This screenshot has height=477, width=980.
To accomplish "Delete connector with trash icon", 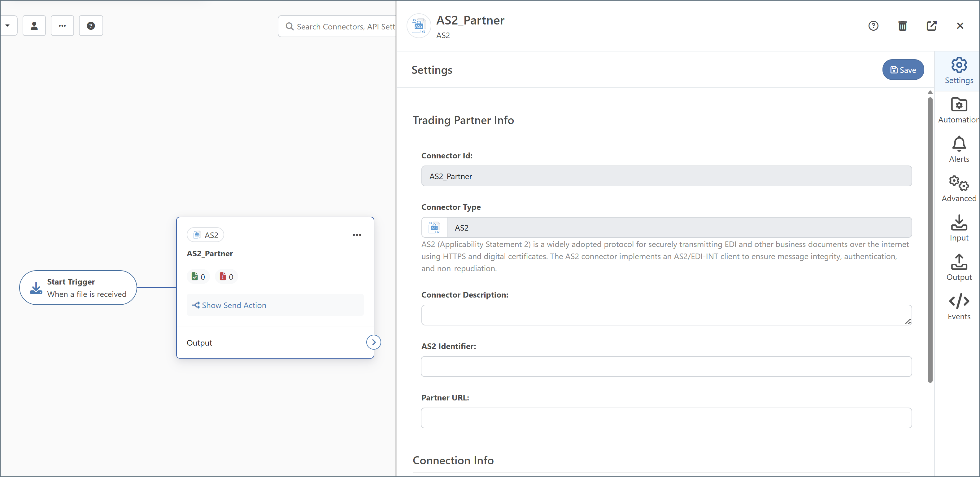I will pos(902,26).
